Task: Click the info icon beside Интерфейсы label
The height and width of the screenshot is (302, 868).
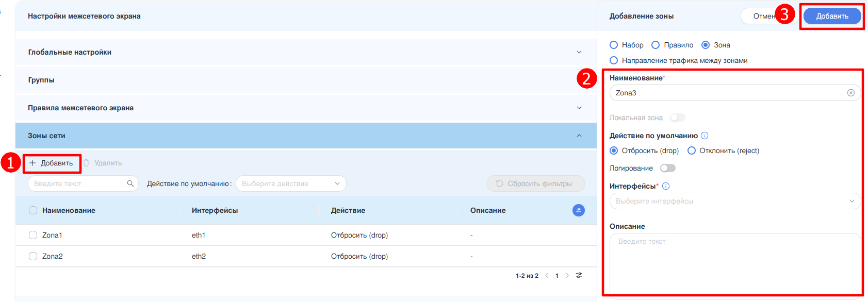Action: click(x=666, y=186)
